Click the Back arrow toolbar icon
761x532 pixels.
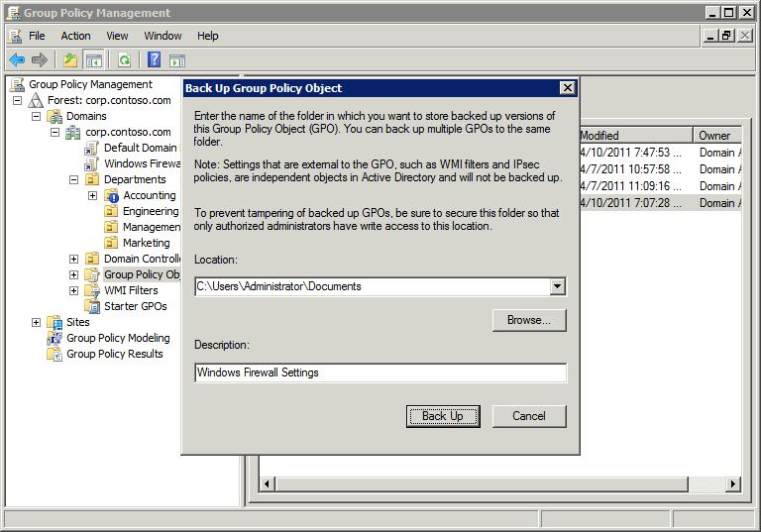[x=17, y=60]
